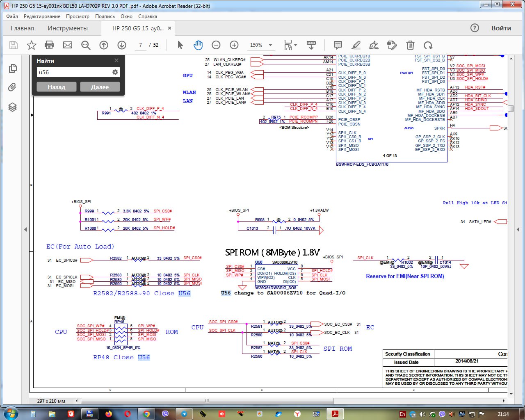Viewport: 525px width, 420px height.
Task: Expand the fit page dropdown arrow
Action: point(295,45)
